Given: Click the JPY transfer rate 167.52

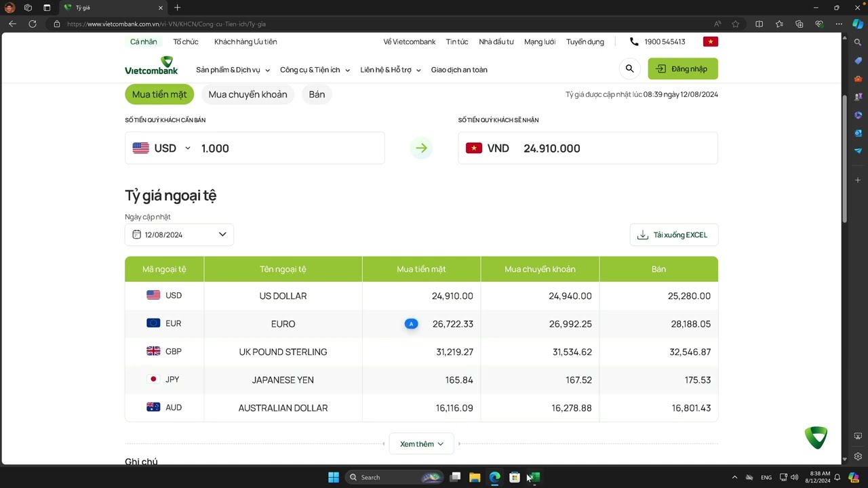Looking at the screenshot, I should coord(578,380).
